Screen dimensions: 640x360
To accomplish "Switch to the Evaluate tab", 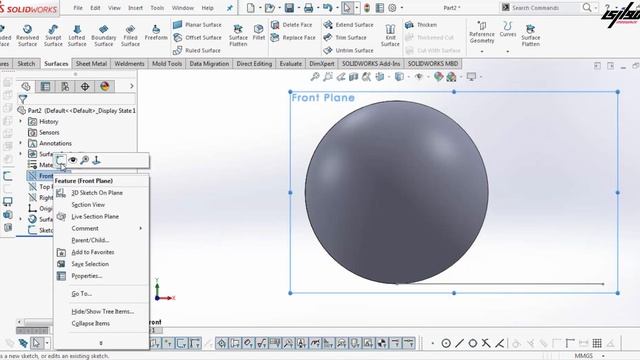I will tap(291, 64).
